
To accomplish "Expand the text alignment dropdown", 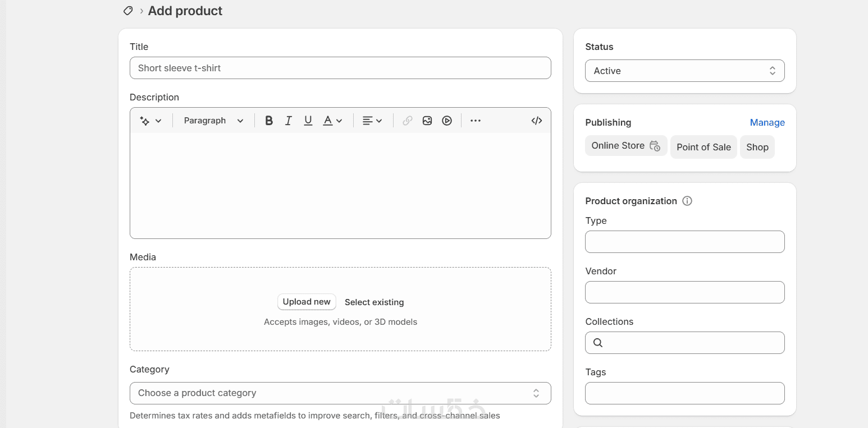I will pyautogui.click(x=372, y=121).
